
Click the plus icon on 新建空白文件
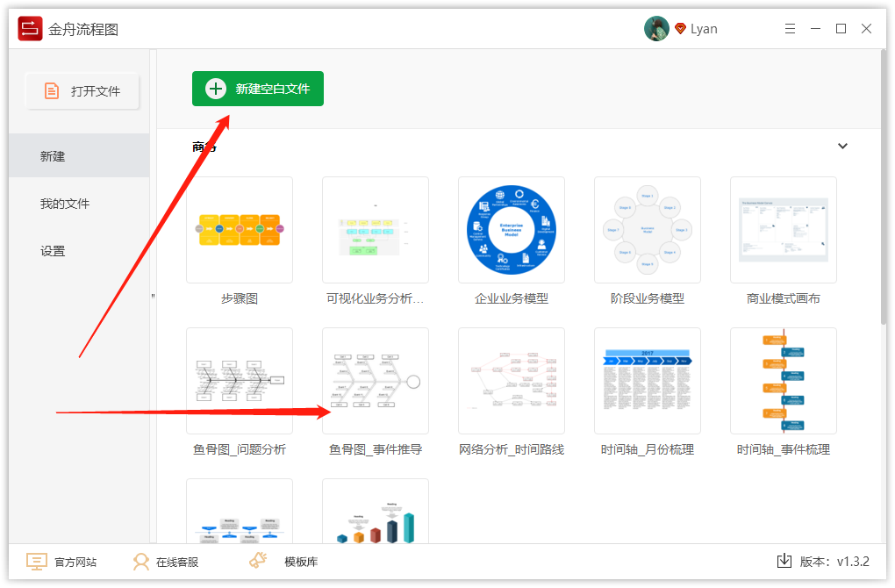(x=216, y=89)
